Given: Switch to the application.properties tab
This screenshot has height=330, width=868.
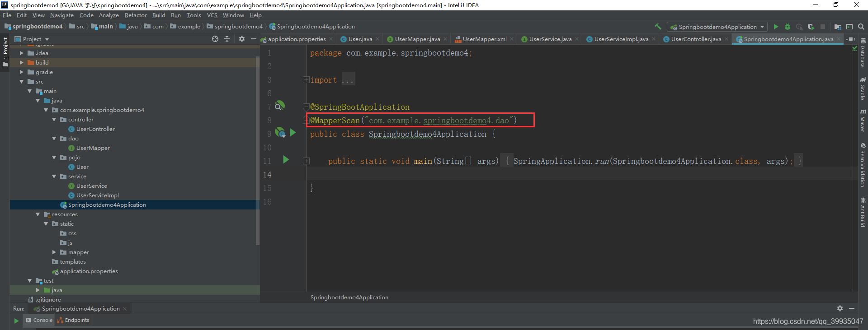Looking at the screenshot, I should pos(297,39).
